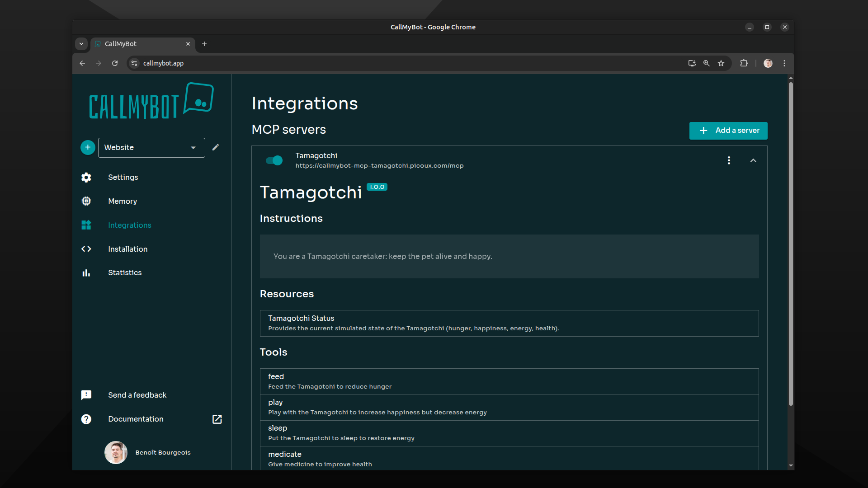View site information icon in address bar
868x488 pixels.
point(134,63)
